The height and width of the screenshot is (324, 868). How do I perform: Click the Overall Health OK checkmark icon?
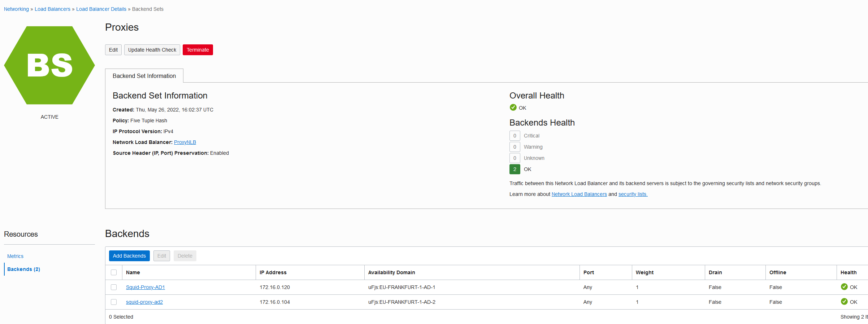[x=513, y=108]
